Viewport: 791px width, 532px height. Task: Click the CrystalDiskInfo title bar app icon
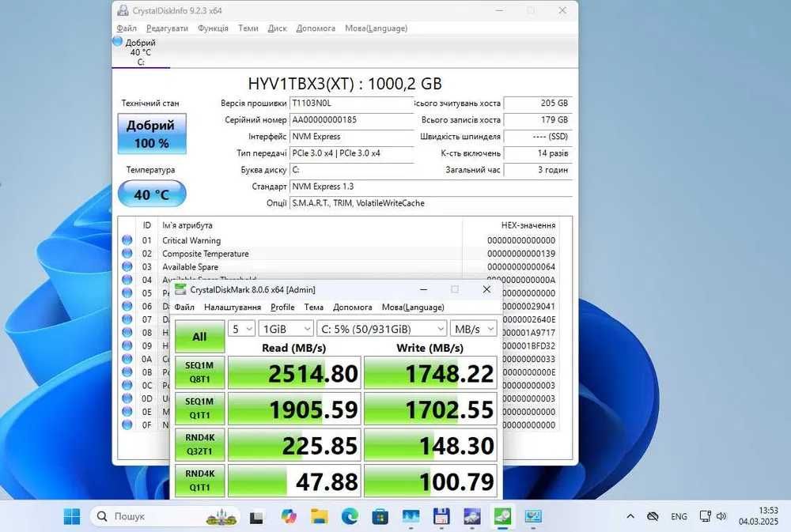pos(123,10)
